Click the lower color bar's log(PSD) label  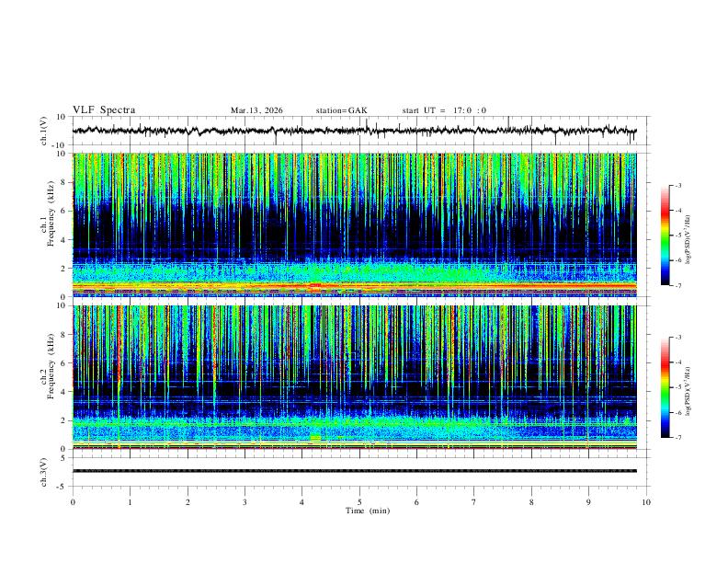coord(688,392)
